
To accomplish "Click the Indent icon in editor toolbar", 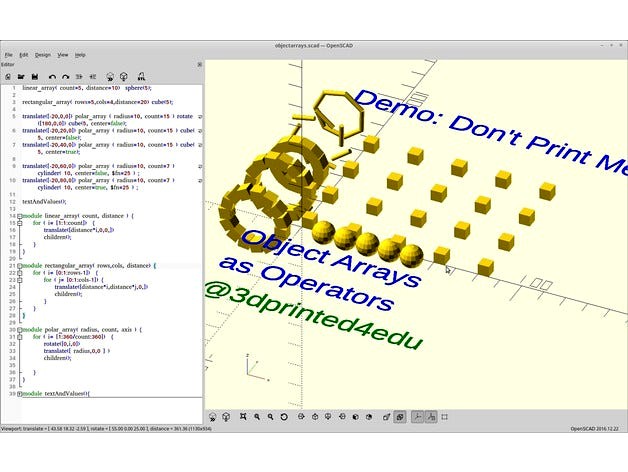I will pos(93,77).
